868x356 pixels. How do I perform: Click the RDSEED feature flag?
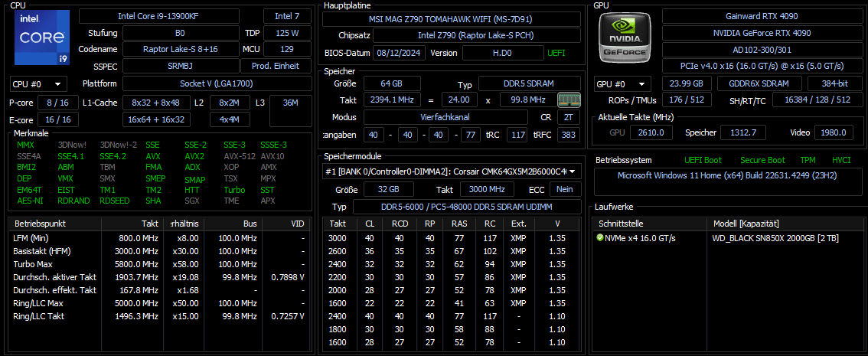(x=115, y=201)
